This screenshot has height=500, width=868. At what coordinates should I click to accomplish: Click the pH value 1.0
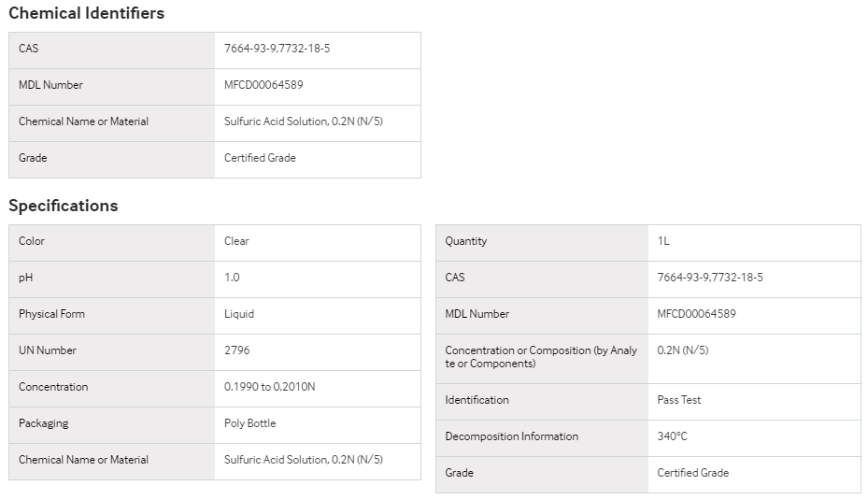pos(232,278)
